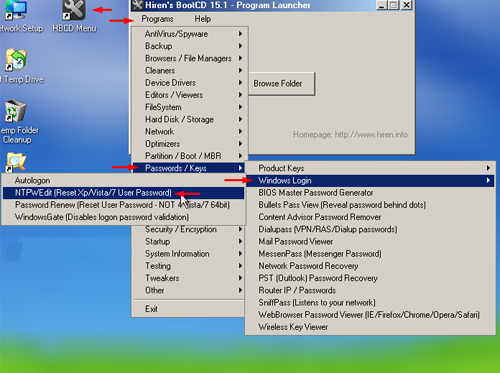Click the Hiren's BootCD title bar tools icon
The image size is (500, 373).
137,5
